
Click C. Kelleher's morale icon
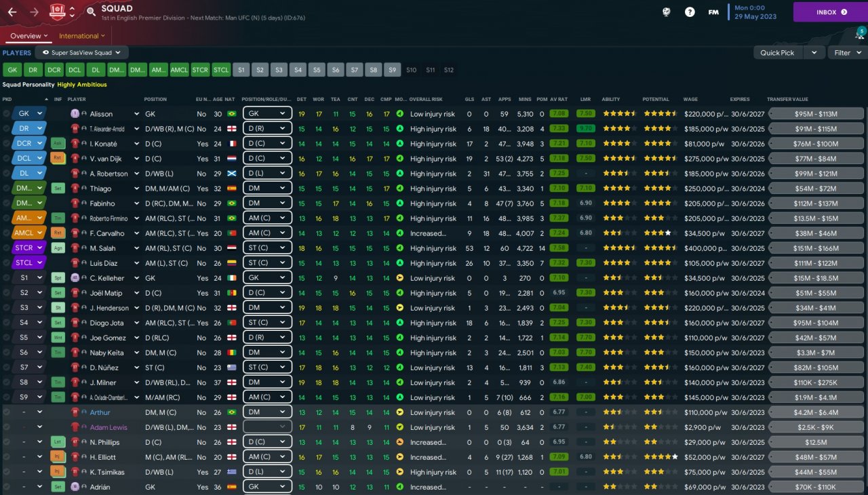click(400, 278)
